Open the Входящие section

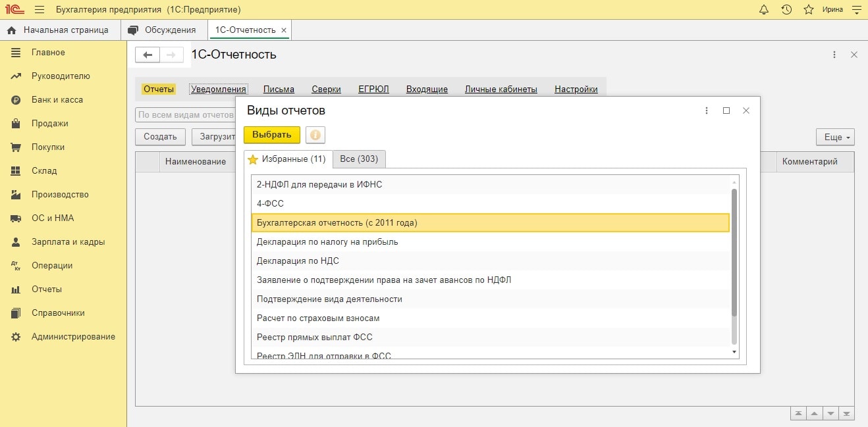click(x=427, y=89)
